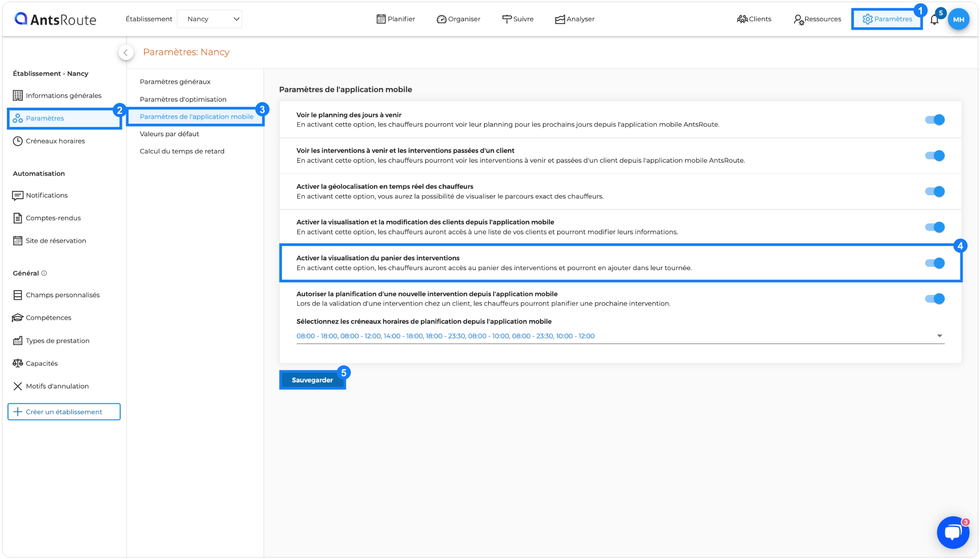Expand the créneaux horaires selection arrow
Viewport: 980px width, 559px height.
(940, 336)
